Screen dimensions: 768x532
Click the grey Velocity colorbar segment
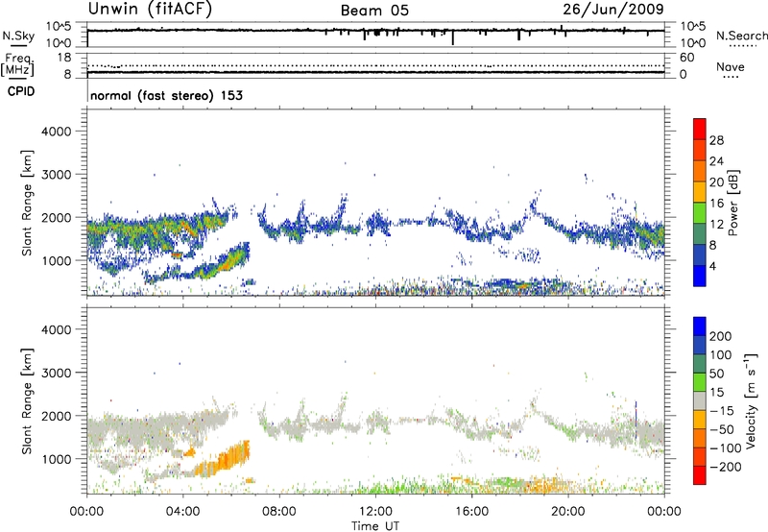point(700,400)
